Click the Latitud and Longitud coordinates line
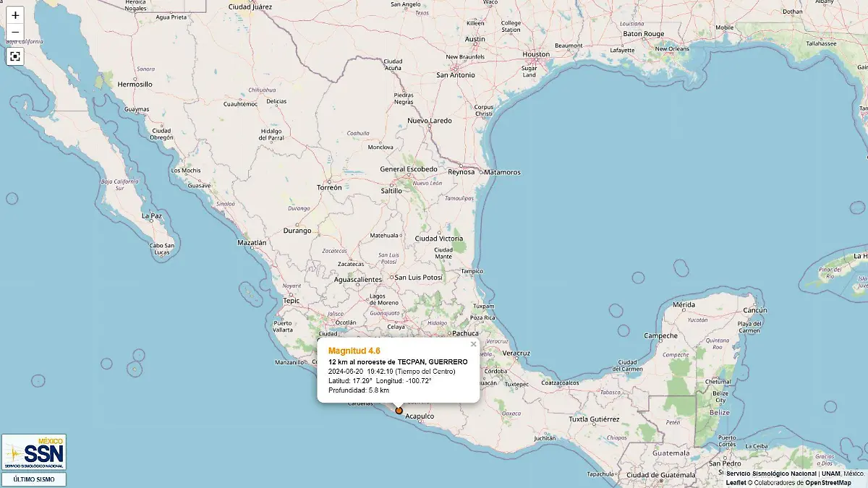 click(x=380, y=381)
